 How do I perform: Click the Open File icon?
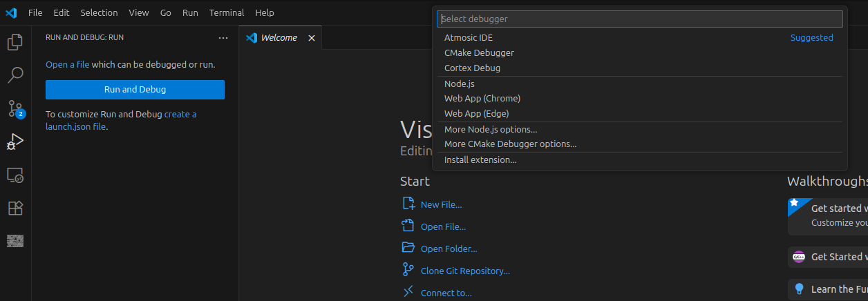408,226
